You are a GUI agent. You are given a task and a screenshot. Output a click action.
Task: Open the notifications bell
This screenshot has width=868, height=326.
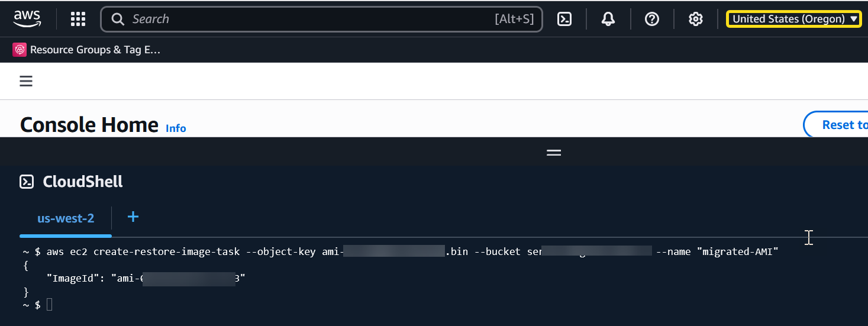tap(608, 19)
